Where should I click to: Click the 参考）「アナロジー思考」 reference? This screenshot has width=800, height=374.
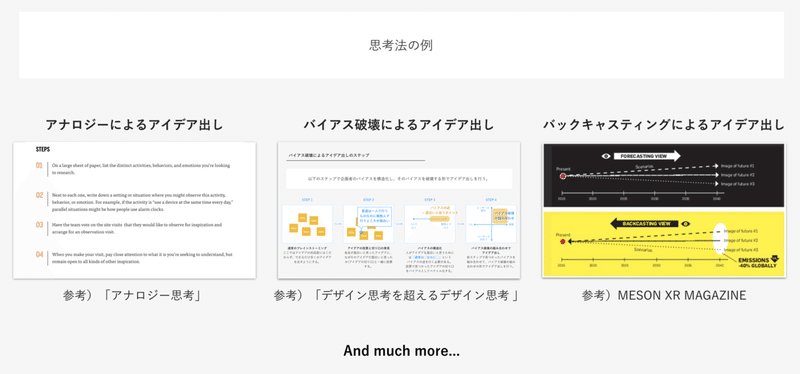pos(134,295)
